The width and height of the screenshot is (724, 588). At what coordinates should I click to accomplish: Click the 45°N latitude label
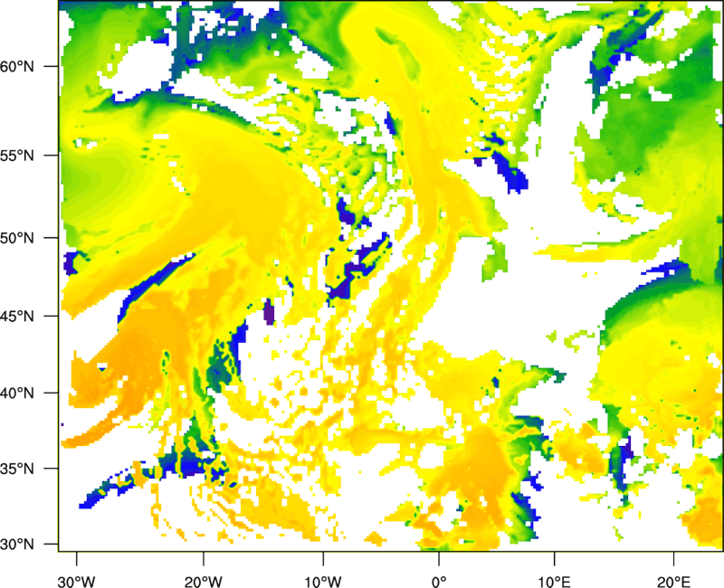coord(17,317)
